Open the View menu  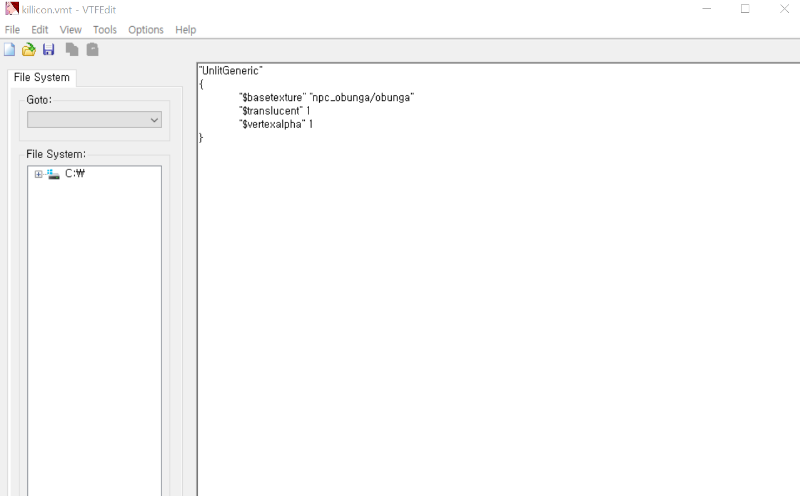coord(70,30)
